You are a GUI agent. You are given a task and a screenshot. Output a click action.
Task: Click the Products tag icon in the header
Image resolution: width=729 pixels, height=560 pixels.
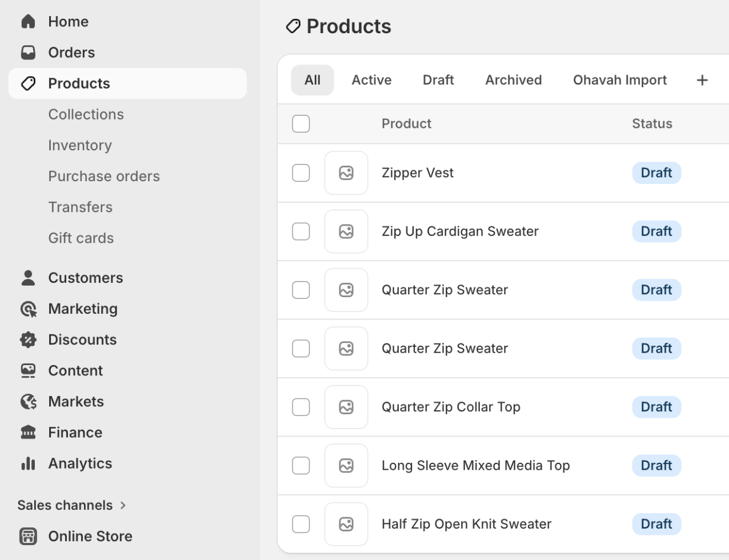coord(293,25)
